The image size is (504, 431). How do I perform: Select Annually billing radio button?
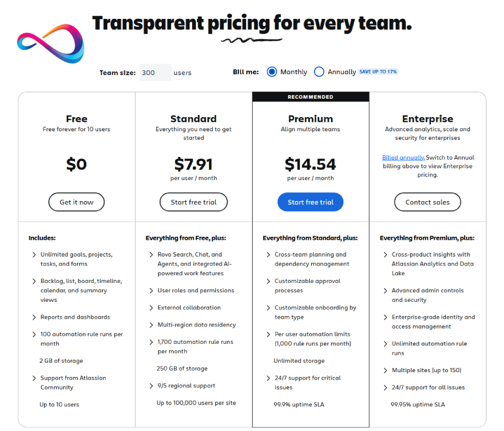coord(319,72)
